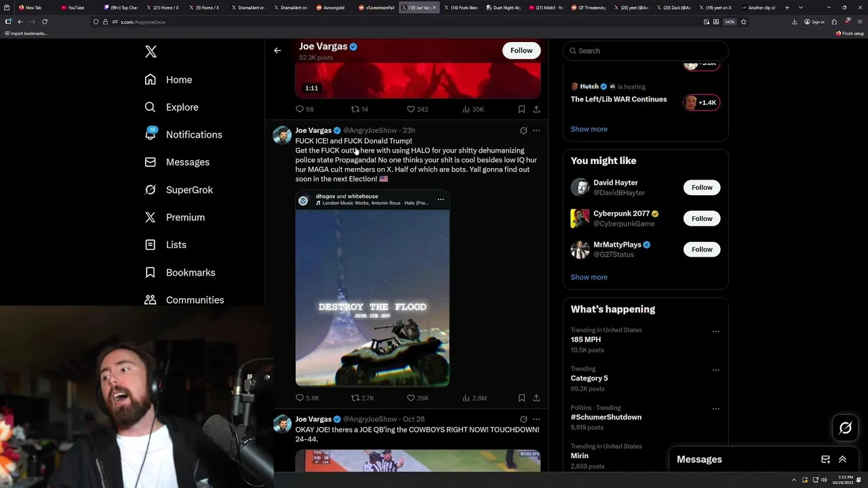Open more options on the 23h post
Image resolution: width=868 pixels, height=488 pixels.
pyautogui.click(x=536, y=130)
